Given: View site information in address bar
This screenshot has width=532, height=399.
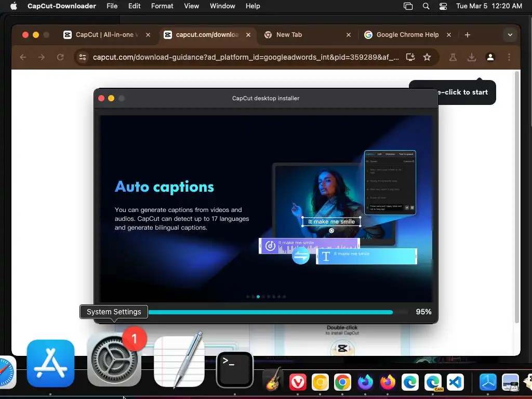Looking at the screenshot, I should pyautogui.click(x=83, y=57).
